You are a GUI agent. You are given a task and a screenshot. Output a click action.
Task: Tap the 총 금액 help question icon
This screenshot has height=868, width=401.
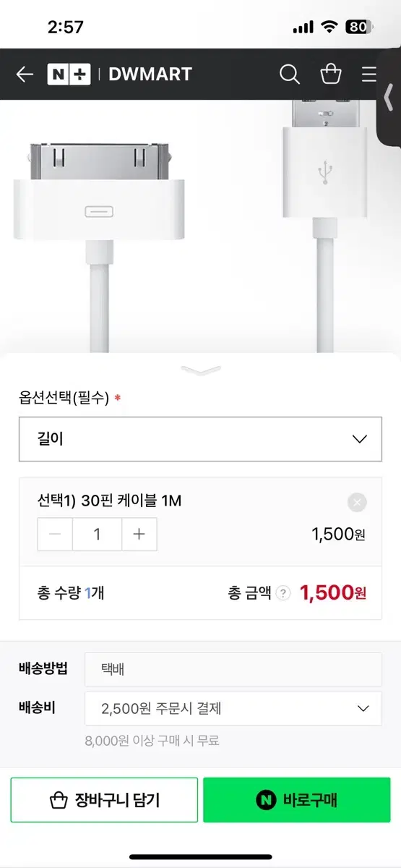(x=283, y=594)
